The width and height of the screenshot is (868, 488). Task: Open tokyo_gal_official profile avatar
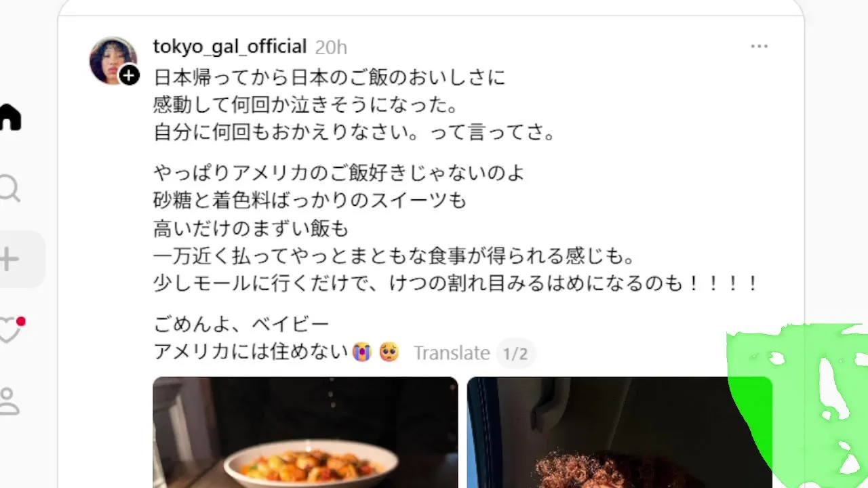113,60
